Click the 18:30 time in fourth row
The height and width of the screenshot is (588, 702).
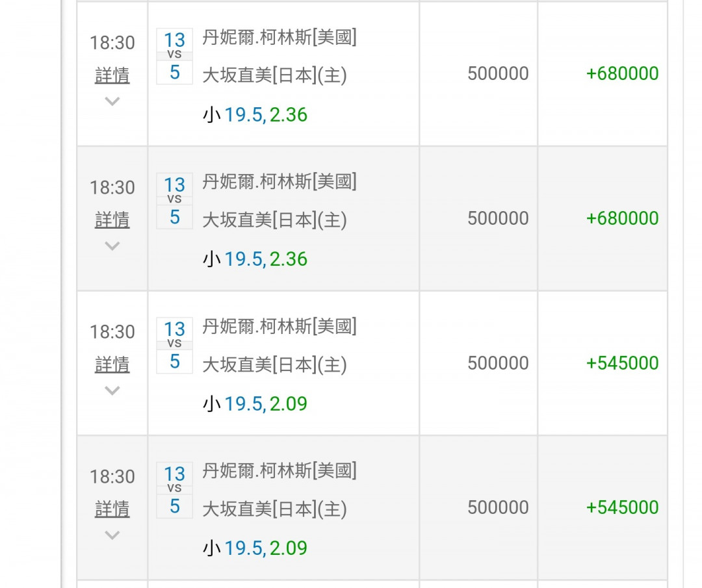[112, 477]
